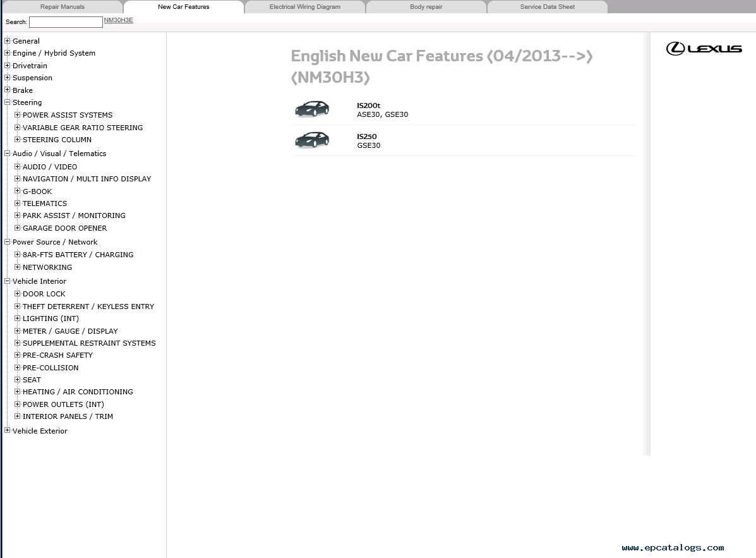Open the HEATING / AIR CONDITIONING item

coord(78,392)
